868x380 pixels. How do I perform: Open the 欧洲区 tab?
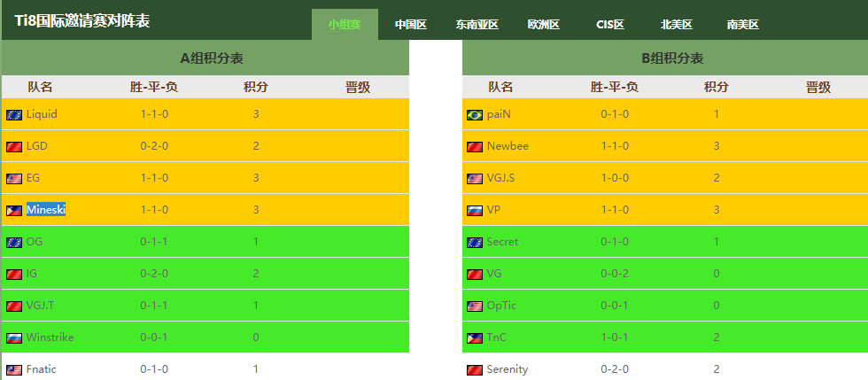(544, 25)
